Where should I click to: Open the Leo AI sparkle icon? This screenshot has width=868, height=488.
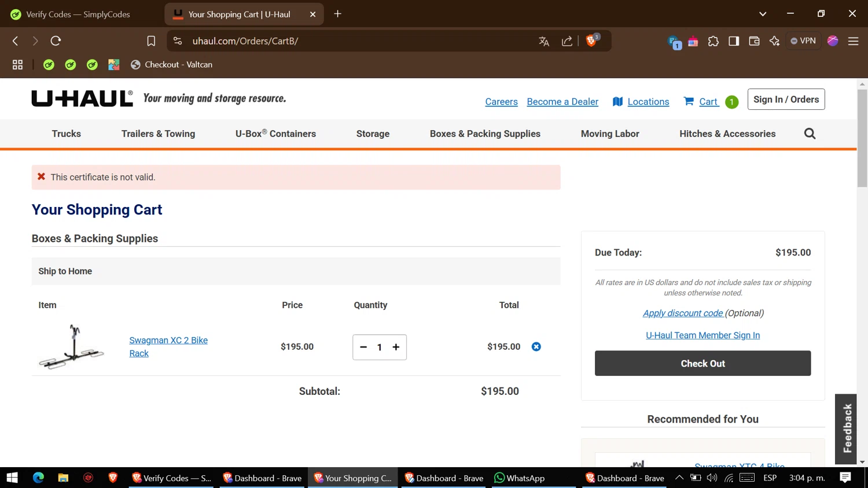[774, 41]
